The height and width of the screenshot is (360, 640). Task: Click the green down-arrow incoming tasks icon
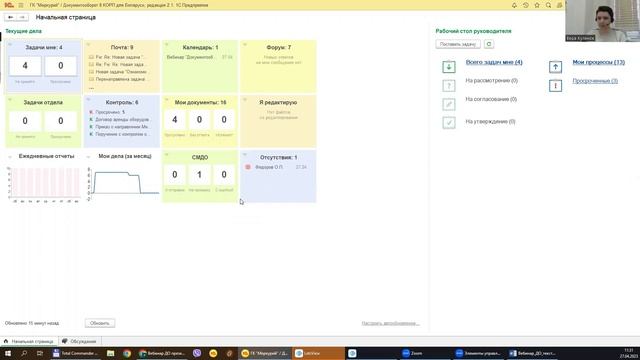point(449,67)
